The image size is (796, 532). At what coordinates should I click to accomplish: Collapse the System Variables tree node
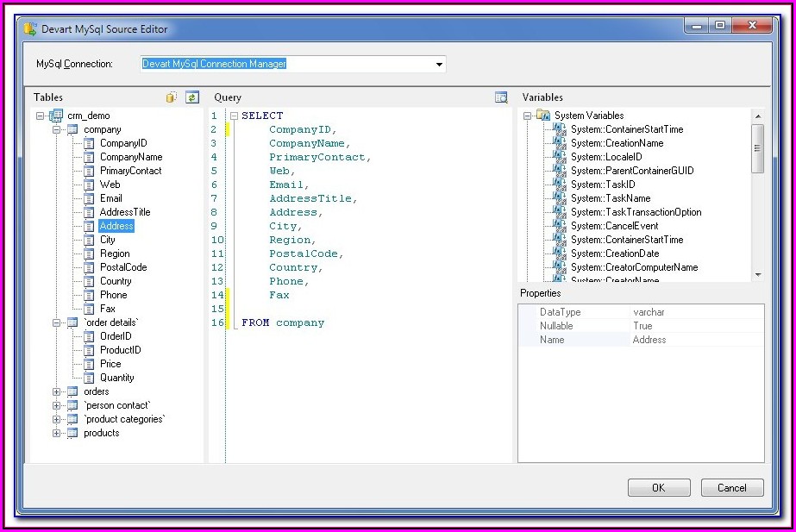(x=528, y=116)
